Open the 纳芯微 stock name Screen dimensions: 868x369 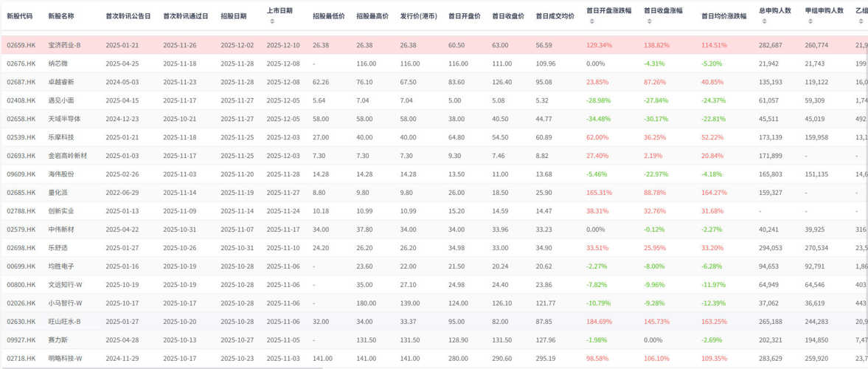[58, 63]
